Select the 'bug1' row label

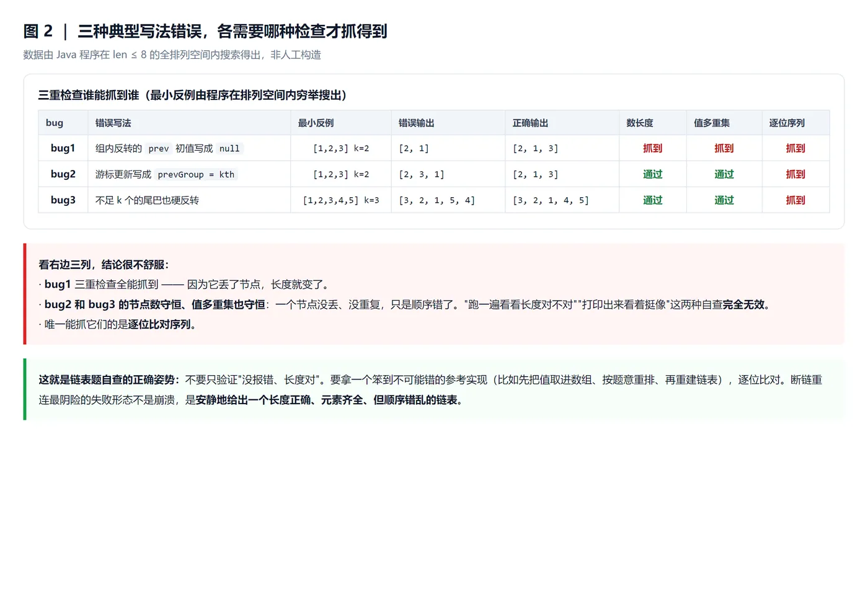(x=63, y=148)
